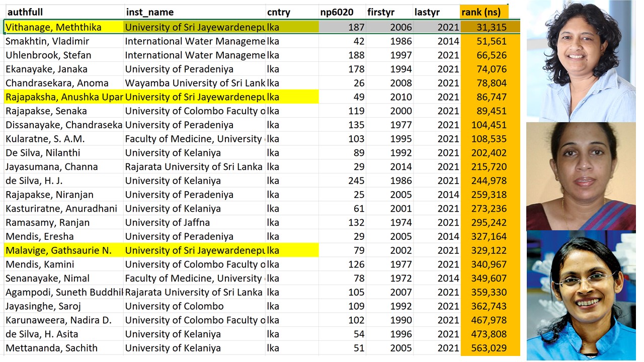Click the cell 'Jayasumana, Channa'

(64, 166)
